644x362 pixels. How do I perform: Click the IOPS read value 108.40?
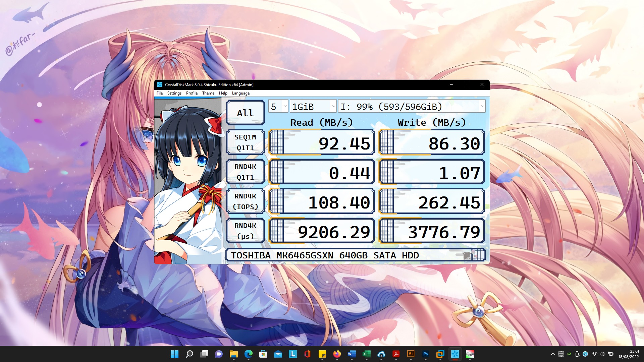point(322,202)
